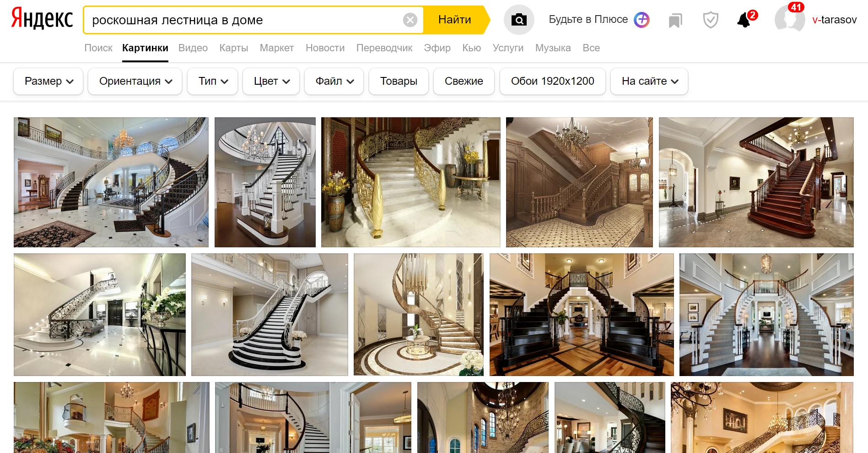Image resolution: width=868 pixels, height=453 pixels.
Task: Expand the Файл dropdown
Action: [x=334, y=81]
